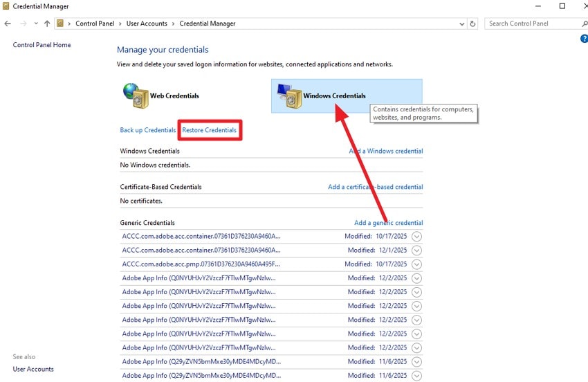Click the Forward navigation arrow

tap(24, 24)
